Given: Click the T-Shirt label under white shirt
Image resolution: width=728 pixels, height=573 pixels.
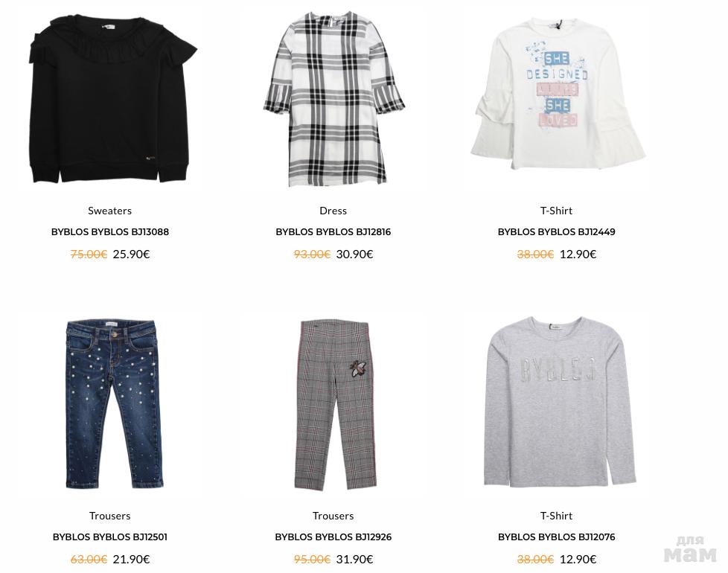Looking at the screenshot, I should (557, 211).
